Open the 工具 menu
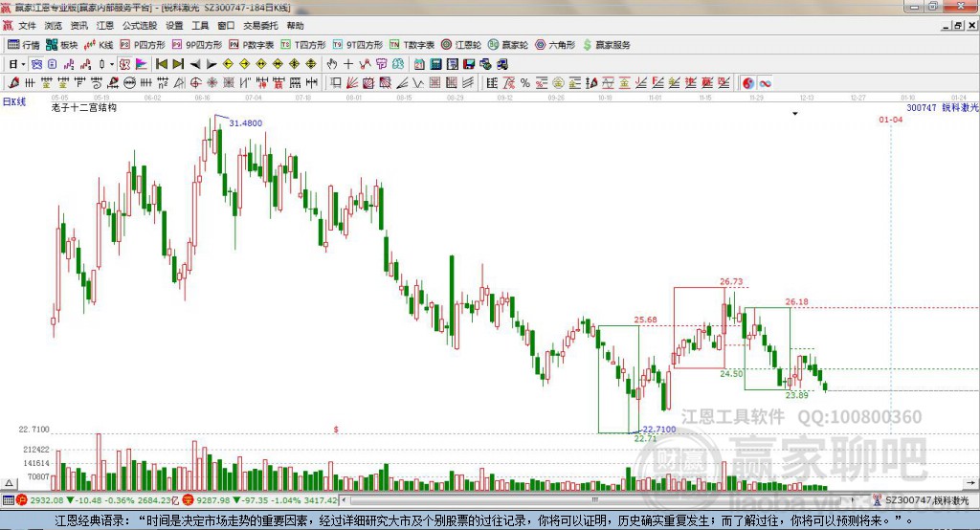 (x=200, y=26)
